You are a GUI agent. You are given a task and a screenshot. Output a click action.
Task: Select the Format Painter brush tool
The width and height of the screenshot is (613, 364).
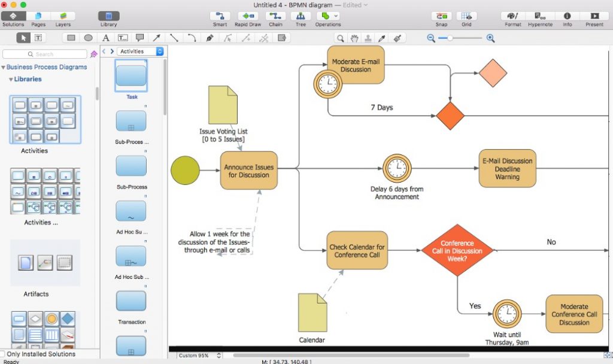(397, 38)
